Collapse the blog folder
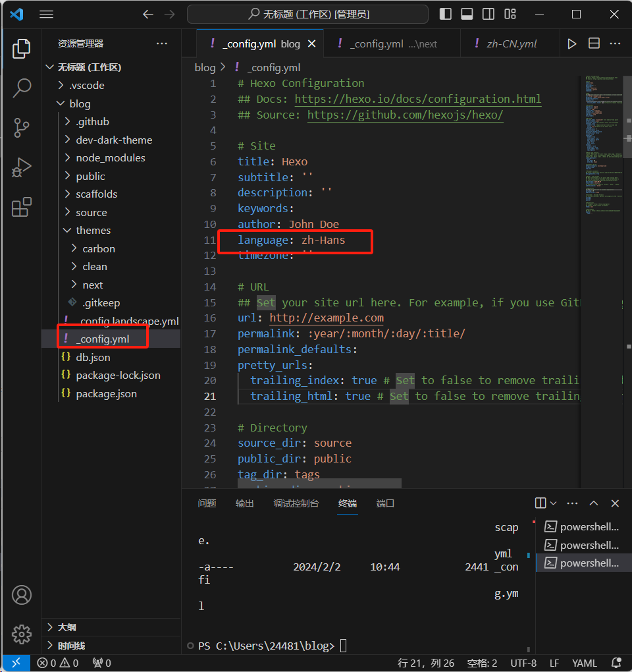Viewport: 632px width, 672px height. [111, 103]
